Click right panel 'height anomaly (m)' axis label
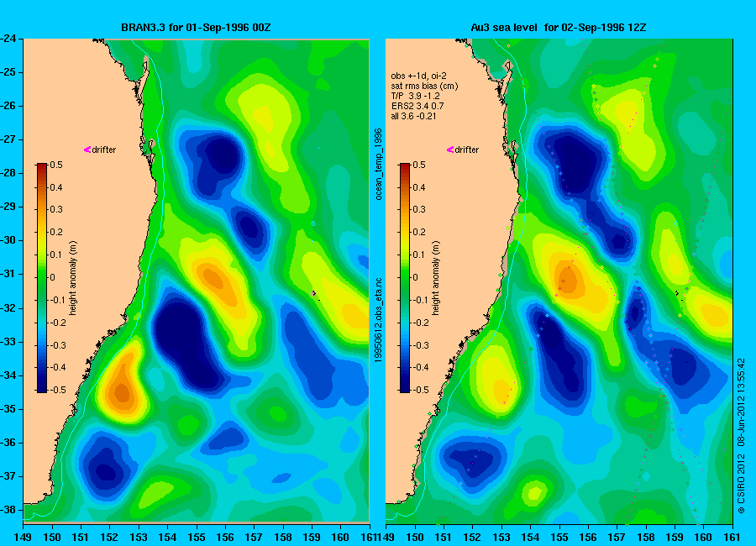The width and height of the screenshot is (756, 546). (x=436, y=278)
